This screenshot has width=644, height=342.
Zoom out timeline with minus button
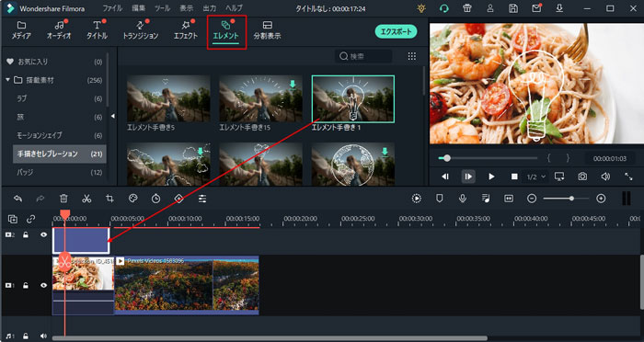pos(532,199)
